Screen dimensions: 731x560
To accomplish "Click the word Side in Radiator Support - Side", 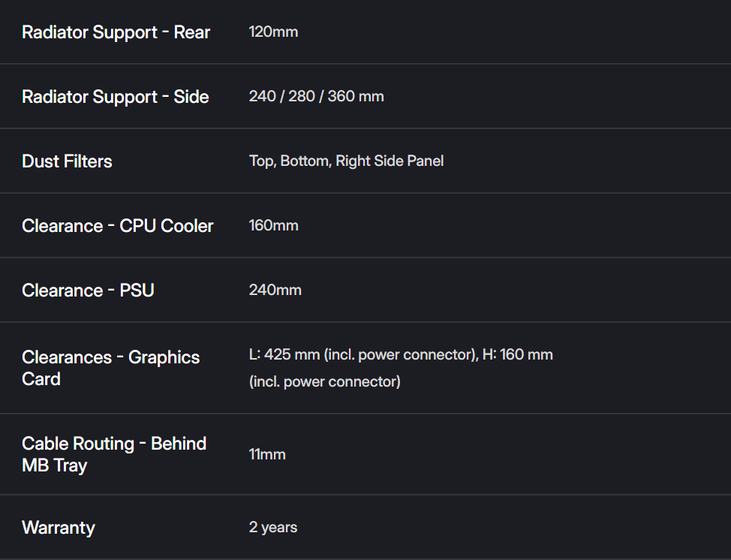I will [191, 97].
